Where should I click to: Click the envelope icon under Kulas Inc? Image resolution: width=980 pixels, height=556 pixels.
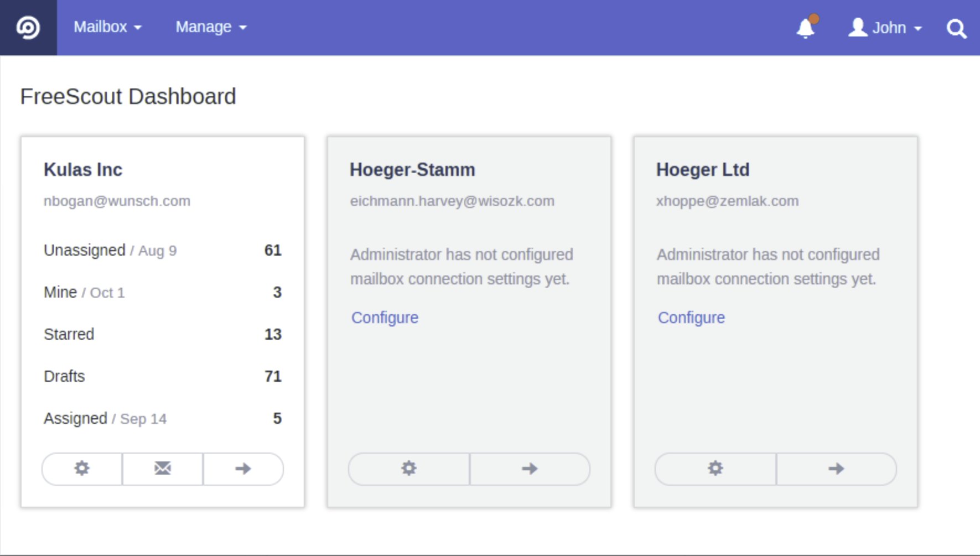pos(162,469)
